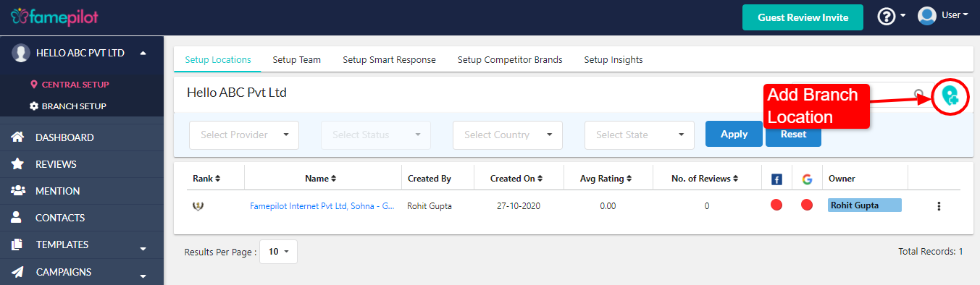Click the Dashboard home icon
The image size is (980, 285).
[18, 137]
